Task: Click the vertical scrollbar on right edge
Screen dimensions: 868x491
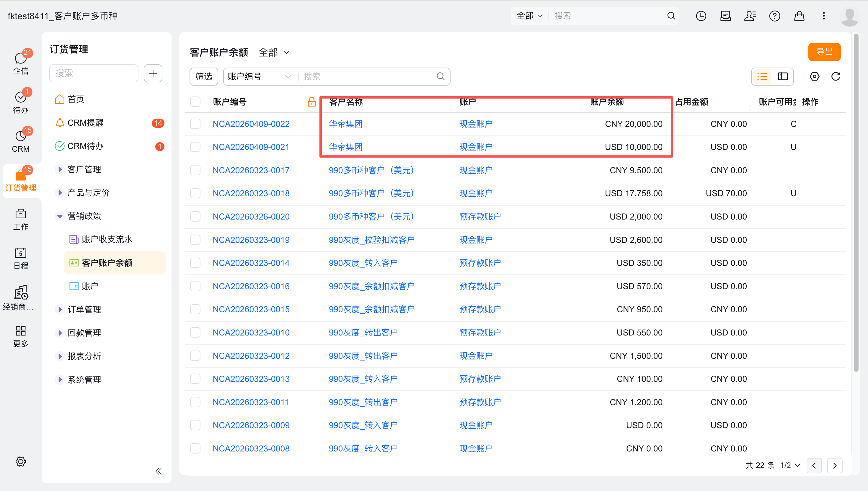Action: point(856,202)
